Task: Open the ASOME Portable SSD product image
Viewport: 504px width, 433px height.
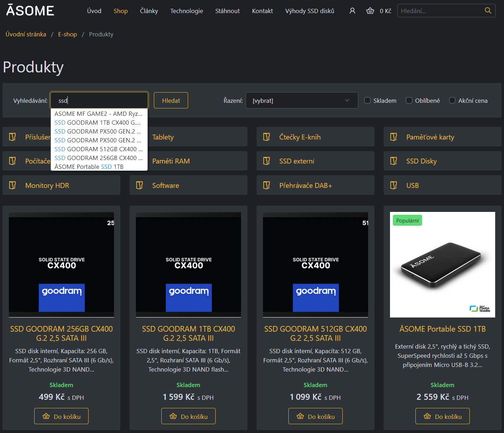Action: coord(442,265)
